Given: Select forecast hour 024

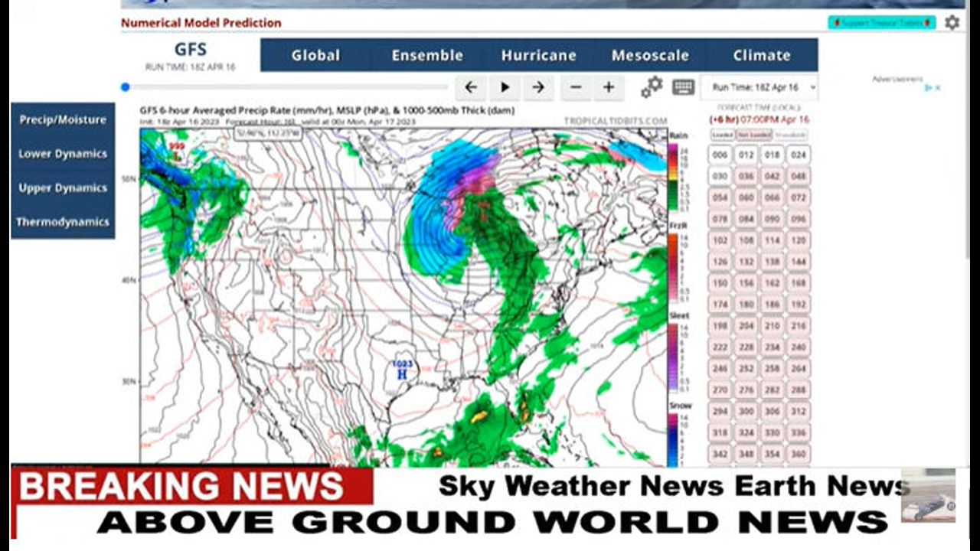Looking at the screenshot, I should [x=799, y=155].
